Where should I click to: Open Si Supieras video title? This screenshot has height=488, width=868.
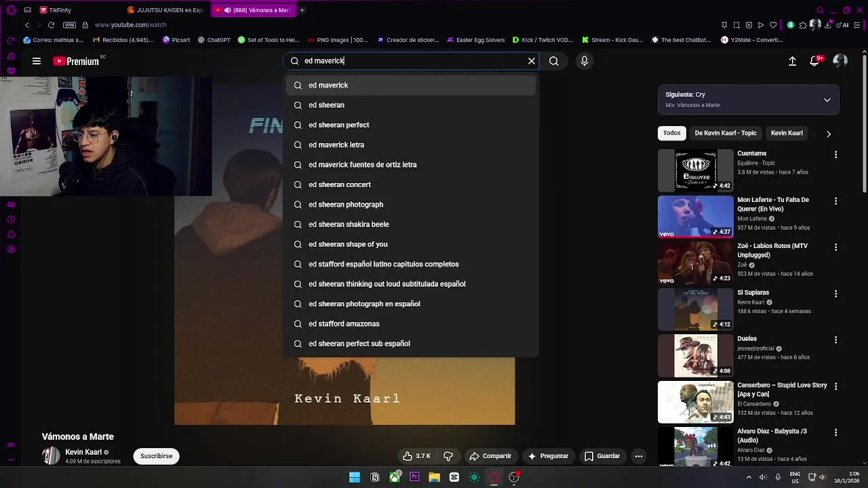click(753, 293)
